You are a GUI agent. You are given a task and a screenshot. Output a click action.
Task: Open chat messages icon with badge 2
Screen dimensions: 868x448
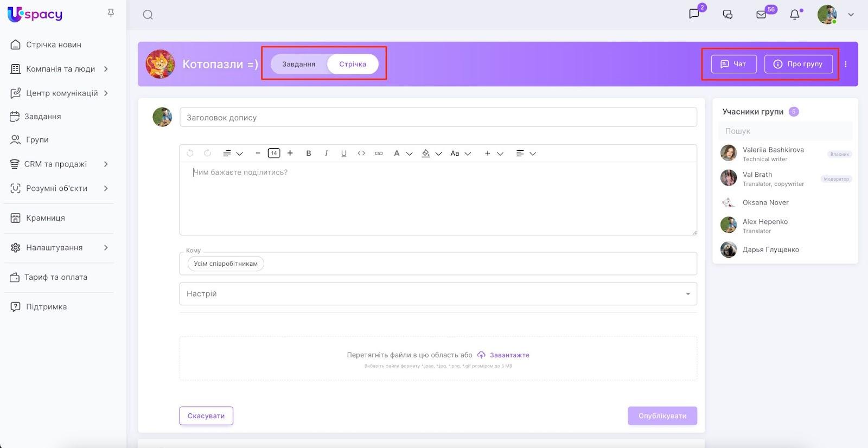pos(694,14)
